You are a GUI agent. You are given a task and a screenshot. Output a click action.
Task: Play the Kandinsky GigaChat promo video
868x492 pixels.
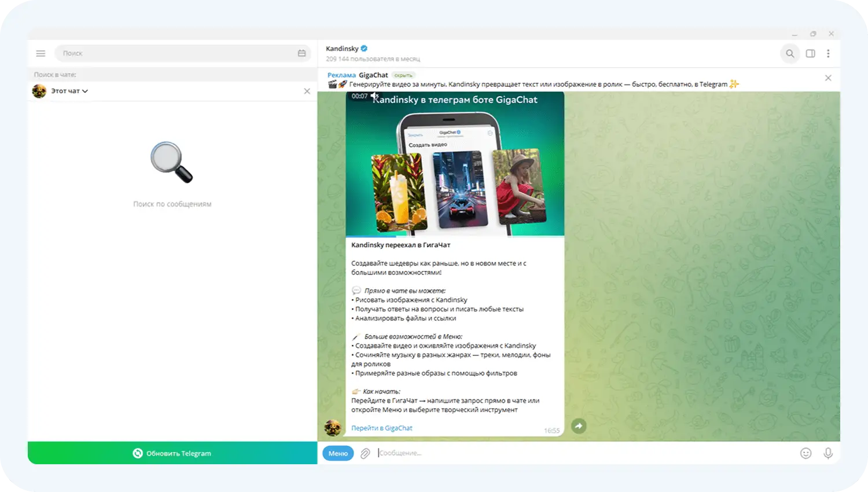click(455, 164)
